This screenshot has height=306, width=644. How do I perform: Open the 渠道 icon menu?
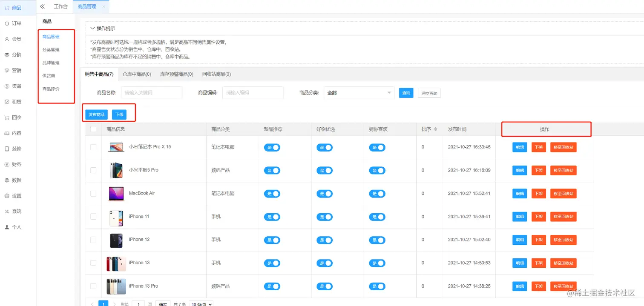[x=7, y=86]
